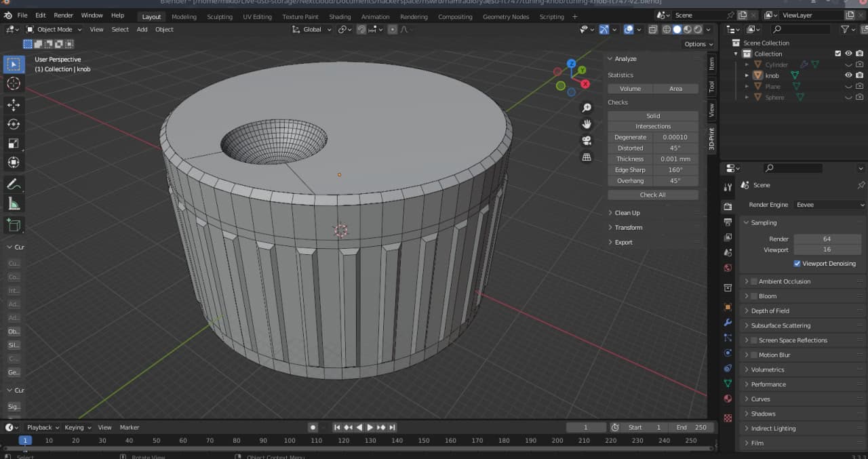Select the Scale tool
This screenshot has height=459, width=868.
click(14, 143)
